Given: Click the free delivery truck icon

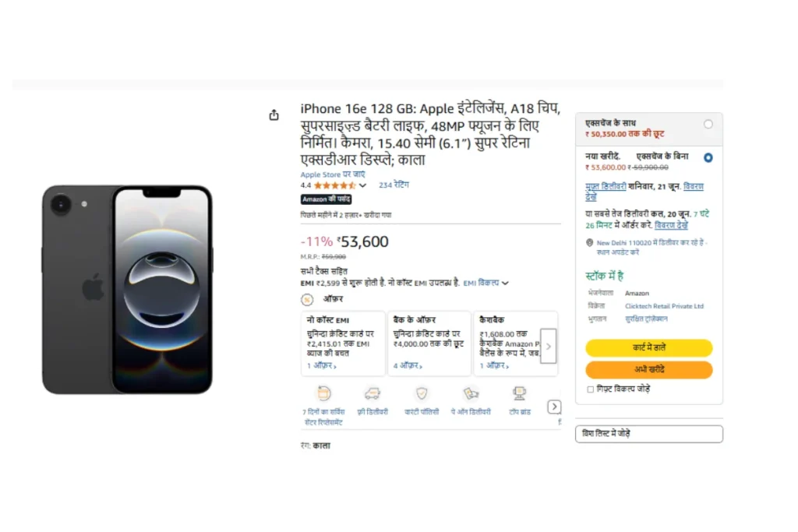Looking at the screenshot, I should tap(372, 393).
